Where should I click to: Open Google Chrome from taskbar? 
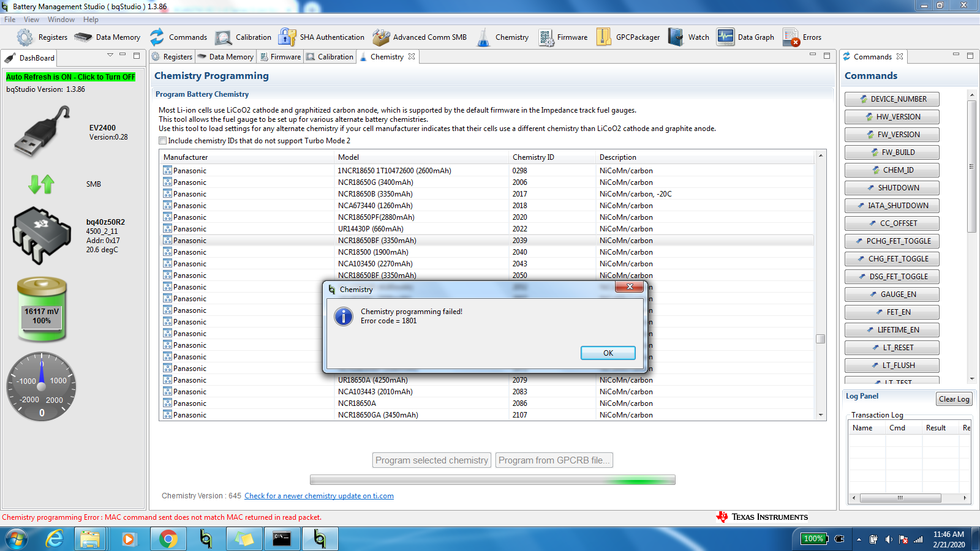(168, 539)
